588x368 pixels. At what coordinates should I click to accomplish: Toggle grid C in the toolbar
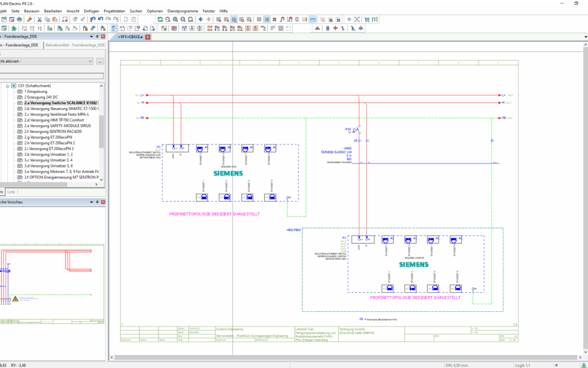pos(234,20)
